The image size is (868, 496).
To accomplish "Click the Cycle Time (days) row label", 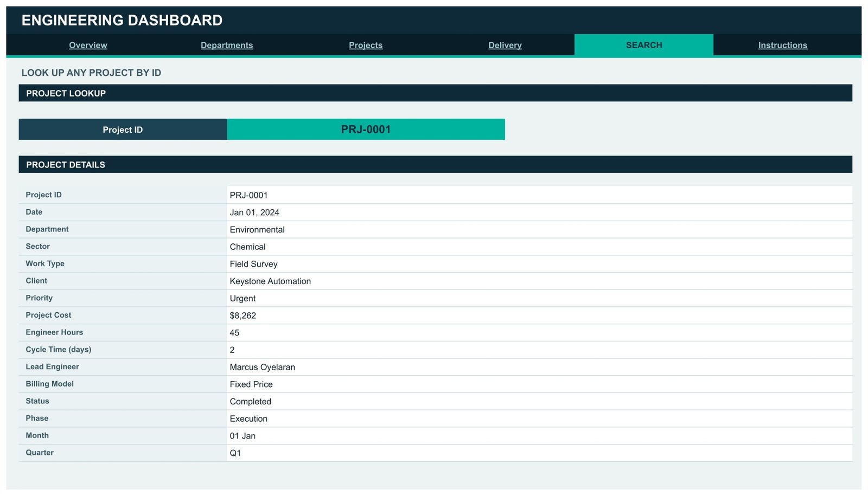I will 59,350.
